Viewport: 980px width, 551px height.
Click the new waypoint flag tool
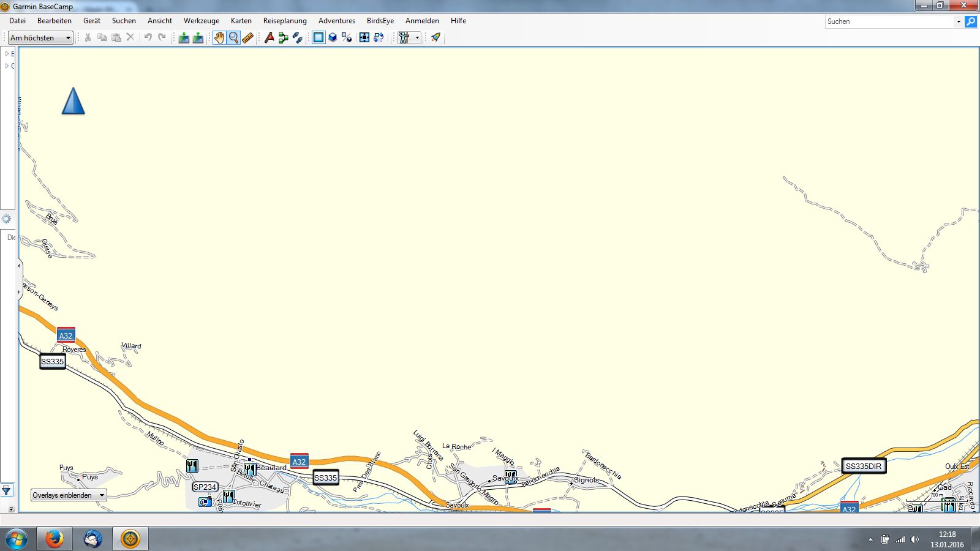pyautogui.click(x=269, y=38)
